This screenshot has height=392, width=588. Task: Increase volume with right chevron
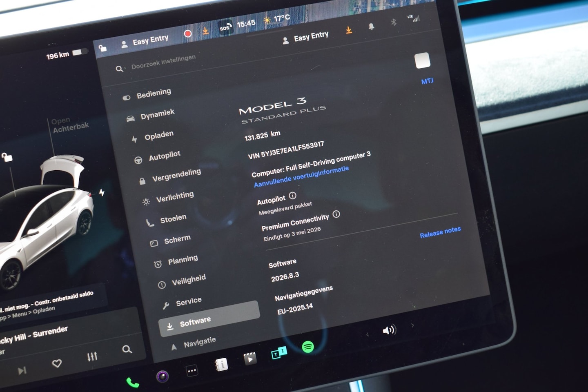point(412,325)
